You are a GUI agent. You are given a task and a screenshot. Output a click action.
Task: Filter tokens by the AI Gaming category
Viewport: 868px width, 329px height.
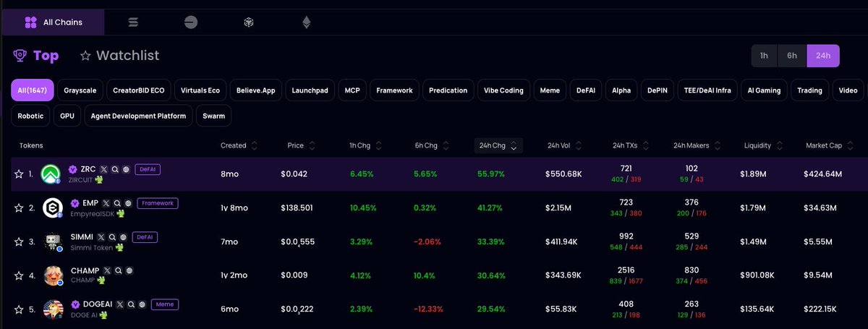(x=764, y=90)
